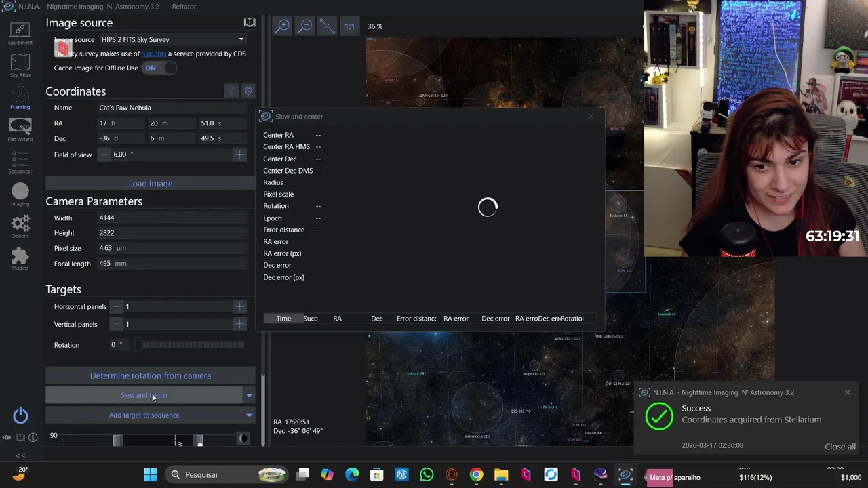Click Determine rotation from camera
This screenshot has width=868, height=488.
point(151,375)
